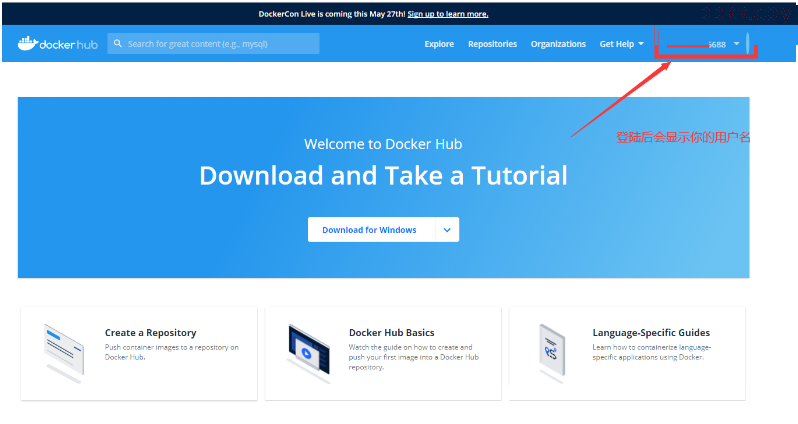Open the Language-Specific Guides card title
This screenshot has height=424, width=798.
pos(651,332)
